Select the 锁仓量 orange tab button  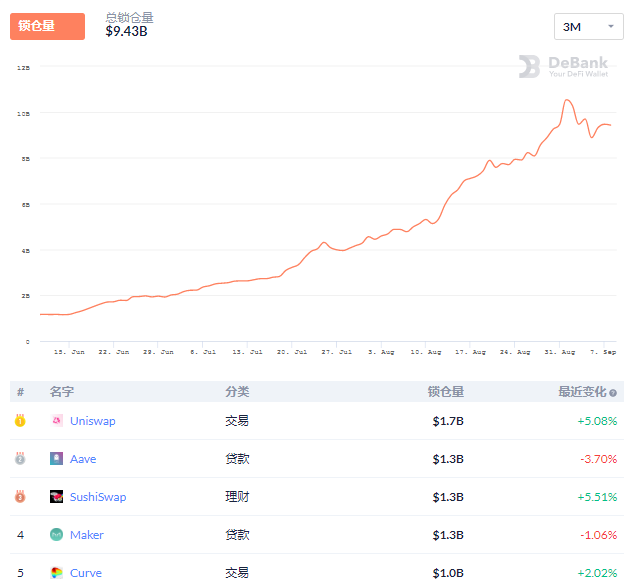pyautogui.click(x=47, y=26)
